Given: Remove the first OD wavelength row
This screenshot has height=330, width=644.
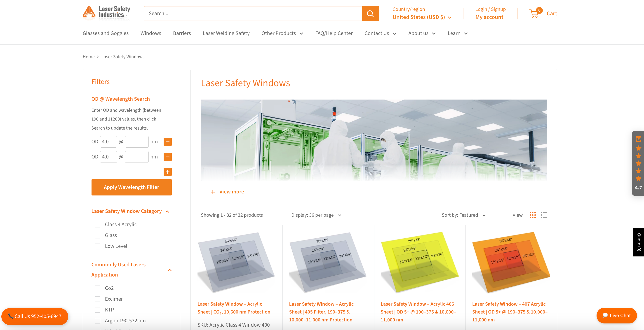Looking at the screenshot, I should click(x=167, y=142).
